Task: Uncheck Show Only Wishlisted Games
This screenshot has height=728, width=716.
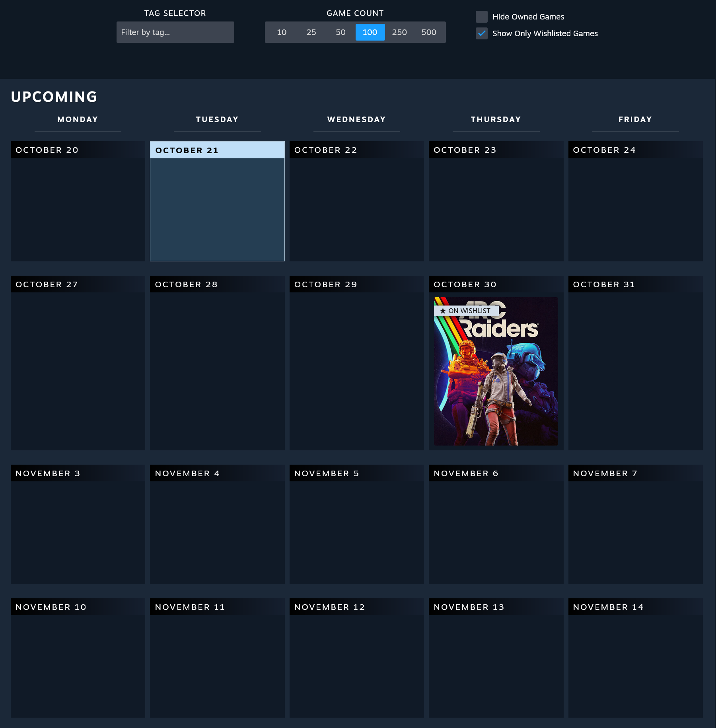Action: pyautogui.click(x=481, y=33)
